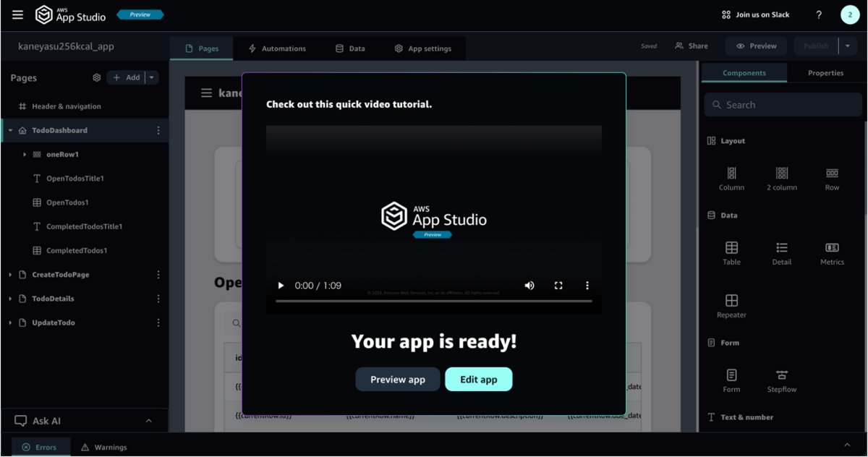
Task: Add the Form component
Action: coord(731,380)
